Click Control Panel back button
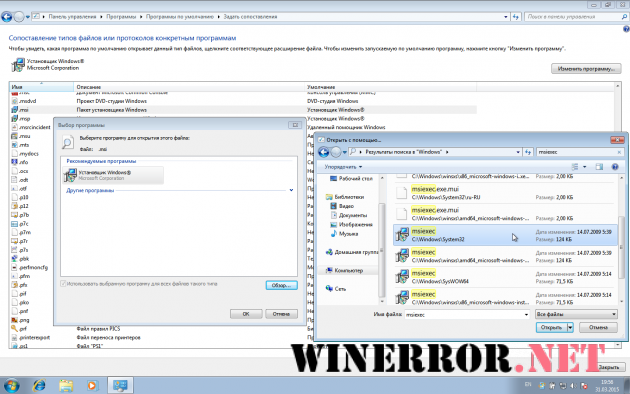 tap(6, 17)
